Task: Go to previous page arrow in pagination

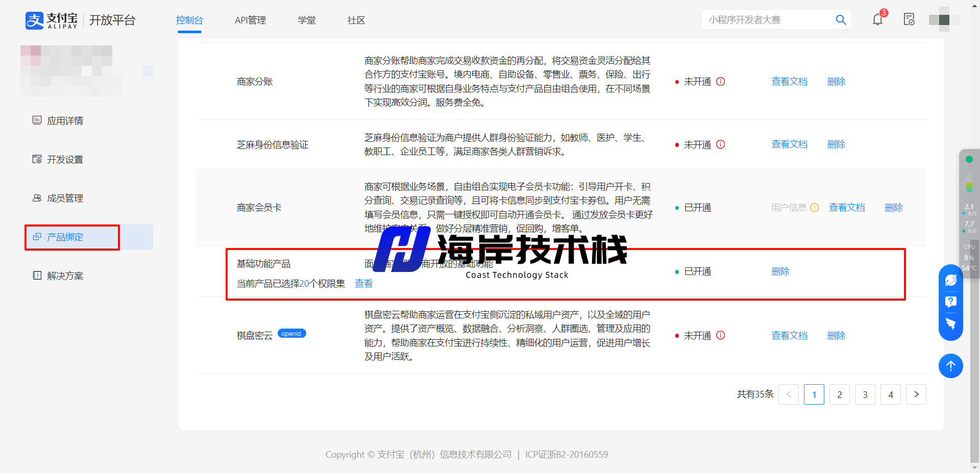Action: click(x=789, y=394)
